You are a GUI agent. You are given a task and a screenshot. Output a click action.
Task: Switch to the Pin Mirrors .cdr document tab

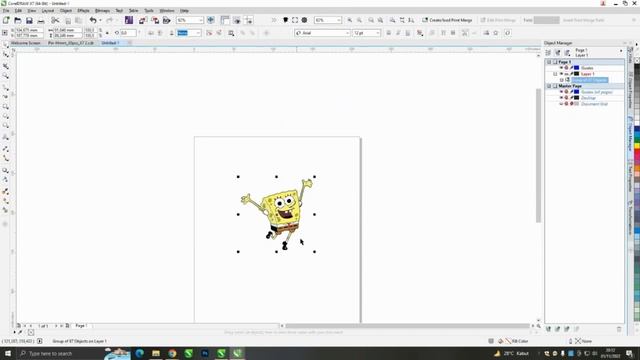click(x=71, y=43)
